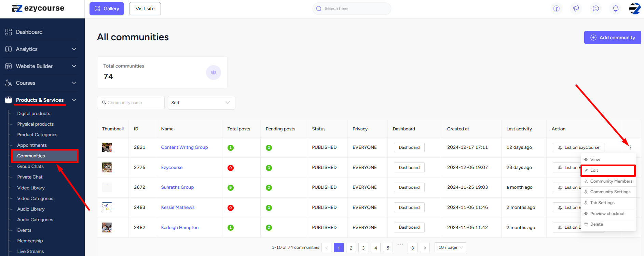Click the Add community button
644x256 pixels.
pyautogui.click(x=613, y=38)
